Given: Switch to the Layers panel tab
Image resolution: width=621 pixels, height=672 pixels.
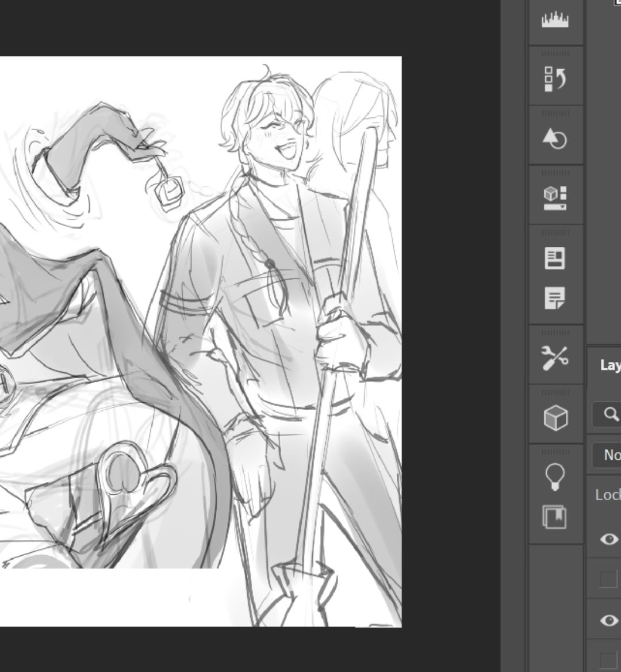Looking at the screenshot, I should coord(610,365).
